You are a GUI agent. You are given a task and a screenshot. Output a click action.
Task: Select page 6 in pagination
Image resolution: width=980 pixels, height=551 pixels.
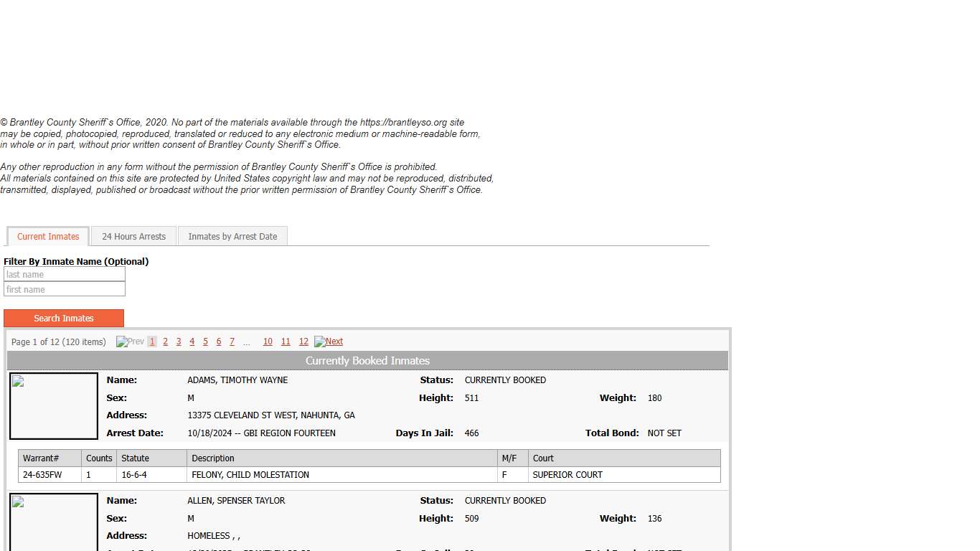pos(219,342)
